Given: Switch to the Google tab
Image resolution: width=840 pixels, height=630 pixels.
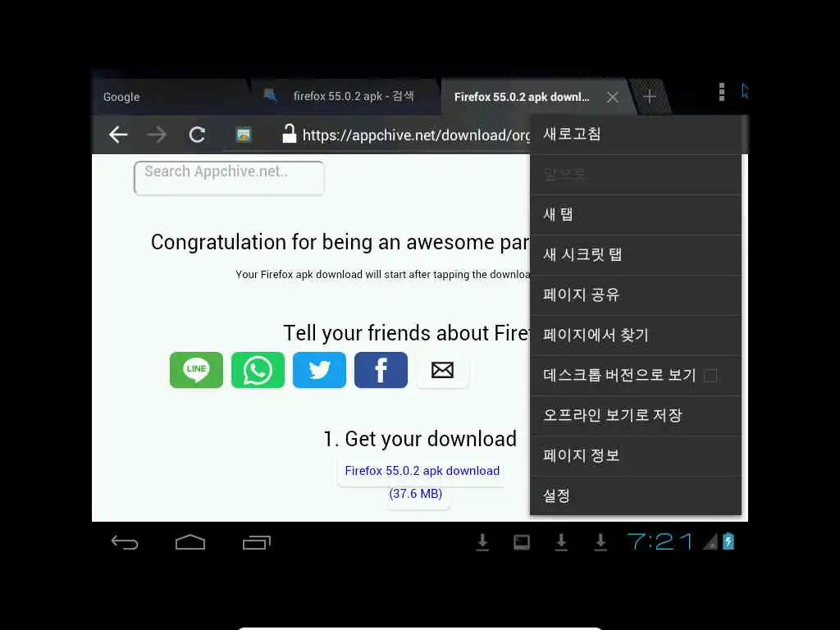Looking at the screenshot, I should pos(169,97).
